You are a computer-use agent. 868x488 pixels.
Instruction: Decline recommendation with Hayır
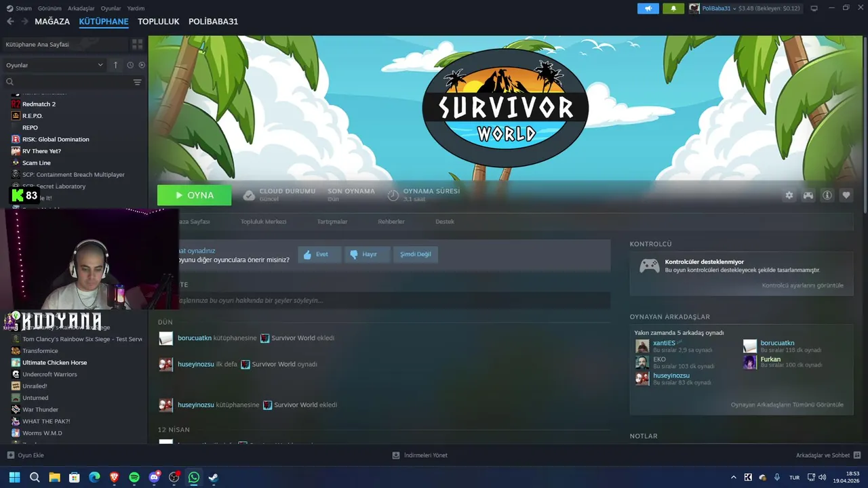[367, 255]
